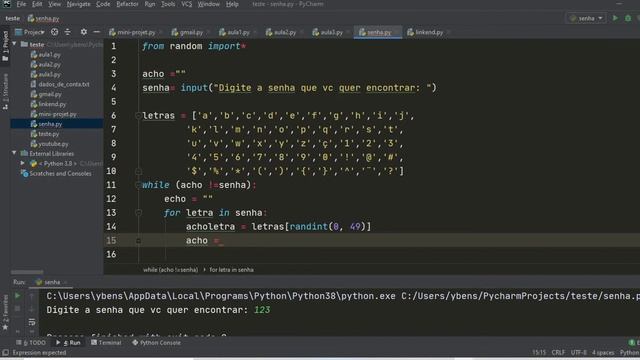Image resolution: width=640 pixels, height=360 pixels.
Task: Rerun senha from Run panel green arrow
Action: coord(18,296)
